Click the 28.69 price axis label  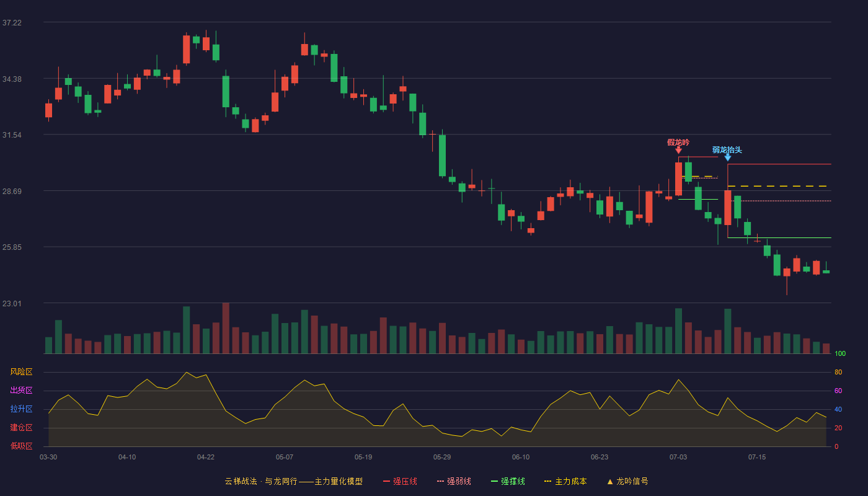pyautogui.click(x=12, y=192)
